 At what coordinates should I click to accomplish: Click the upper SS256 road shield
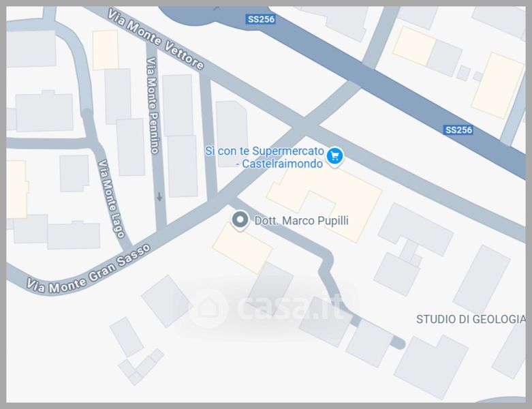(261, 19)
